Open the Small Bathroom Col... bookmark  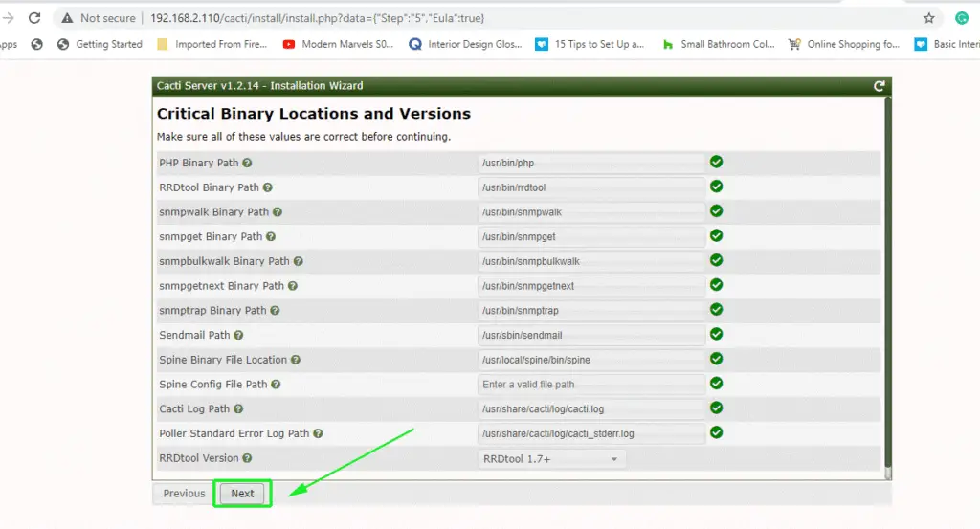pyautogui.click(x=718, y=44)
